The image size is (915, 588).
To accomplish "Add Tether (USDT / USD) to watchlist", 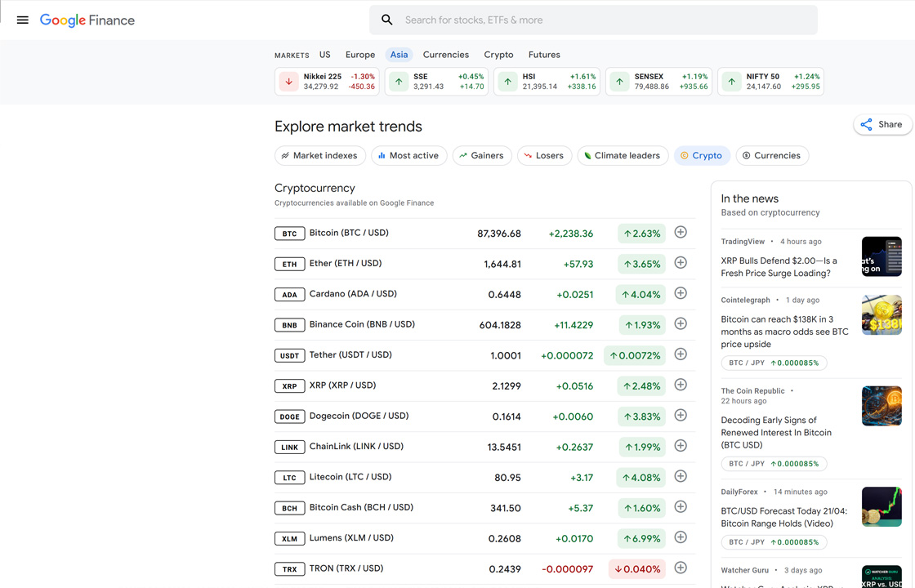I will pos(681,354).
